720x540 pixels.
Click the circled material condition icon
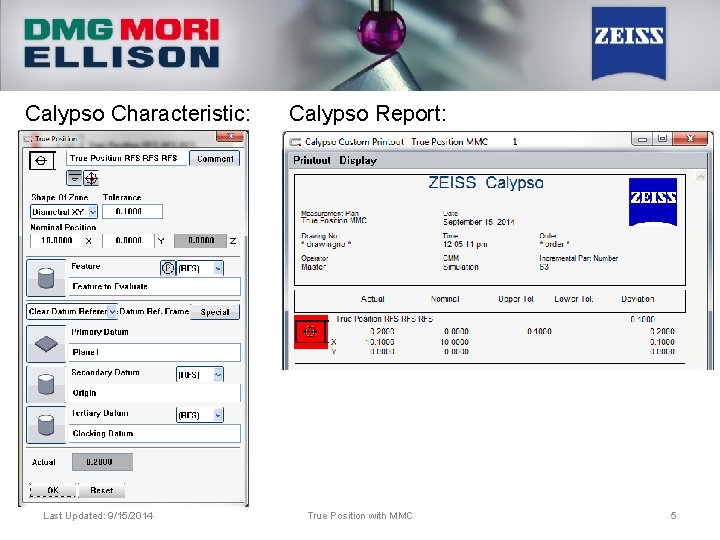(168, 268)
